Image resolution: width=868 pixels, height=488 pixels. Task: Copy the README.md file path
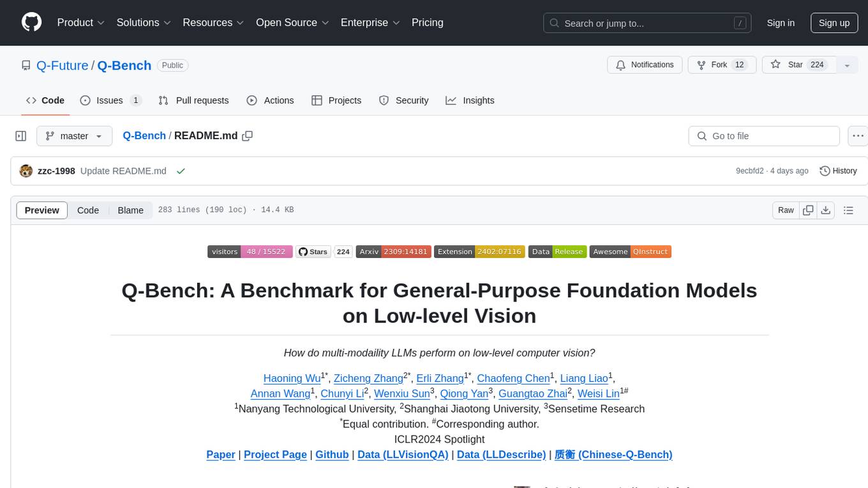tap(248, 136)
